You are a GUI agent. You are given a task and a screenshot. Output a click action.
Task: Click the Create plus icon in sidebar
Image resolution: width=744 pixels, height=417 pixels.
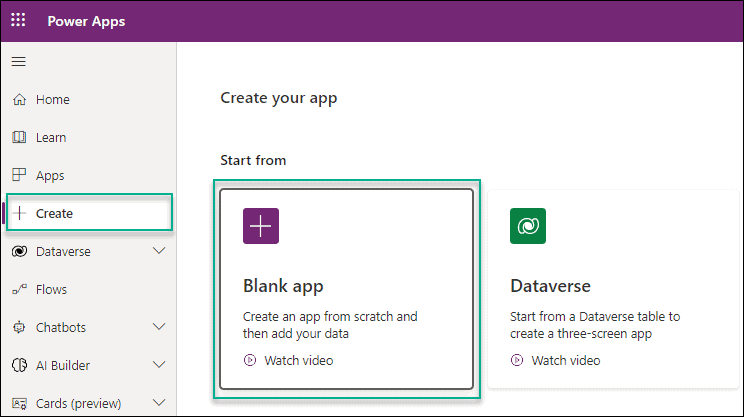click(19, 213)
